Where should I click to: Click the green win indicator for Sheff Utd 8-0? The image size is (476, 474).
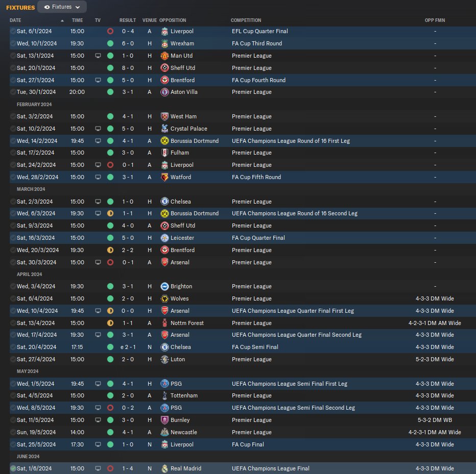110,68
